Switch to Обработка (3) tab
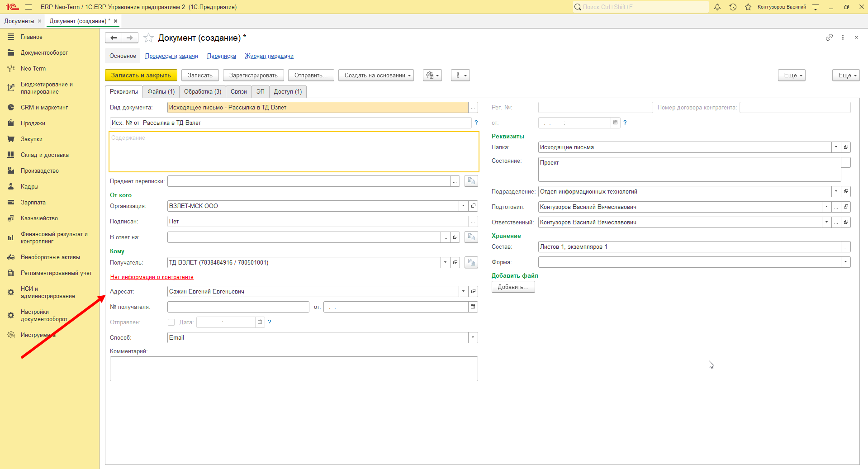Image resolution: width=868 pixels, height=469 pixels. [203, 91]
